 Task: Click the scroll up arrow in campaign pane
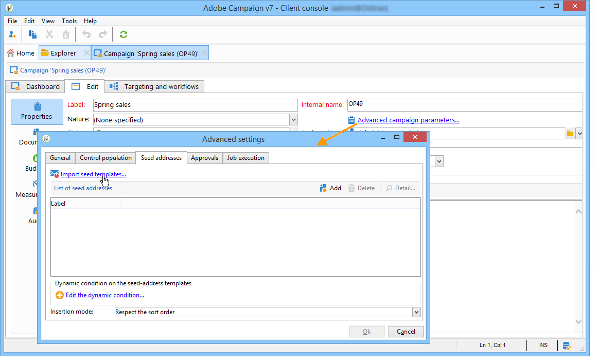coord(578,212)
